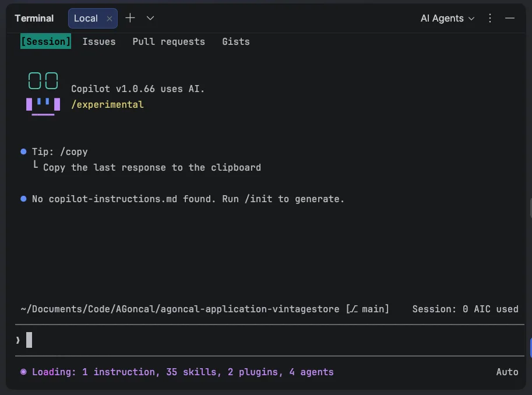The height and width of the screenshot is (395, 532).
Task: Click the 'No copilot-instructions.md found' message
Action: [x=188, y=199]
